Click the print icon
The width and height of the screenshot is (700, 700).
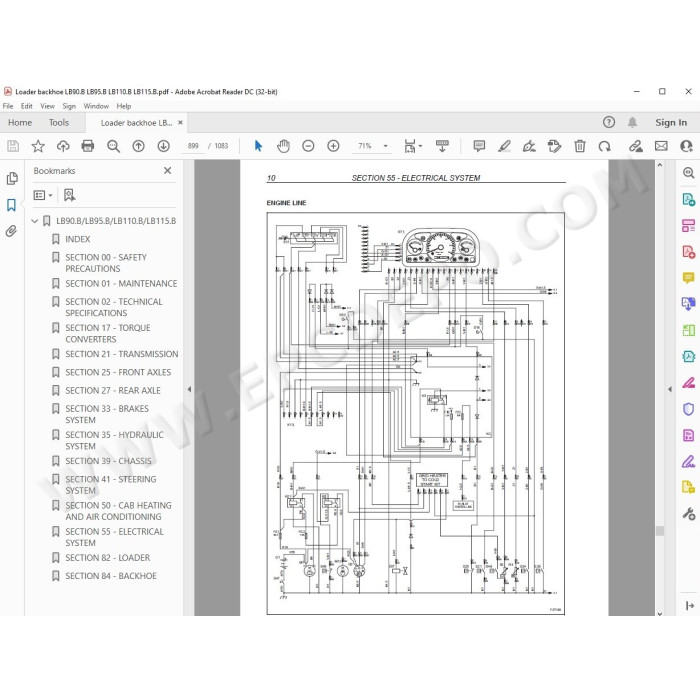click(x=88, y=146)
